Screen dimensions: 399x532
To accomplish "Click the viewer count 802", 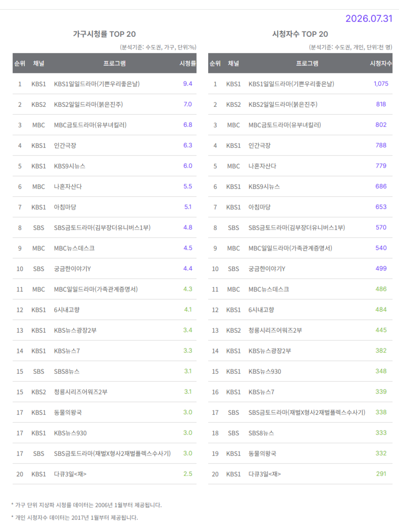I will [381, 125].
